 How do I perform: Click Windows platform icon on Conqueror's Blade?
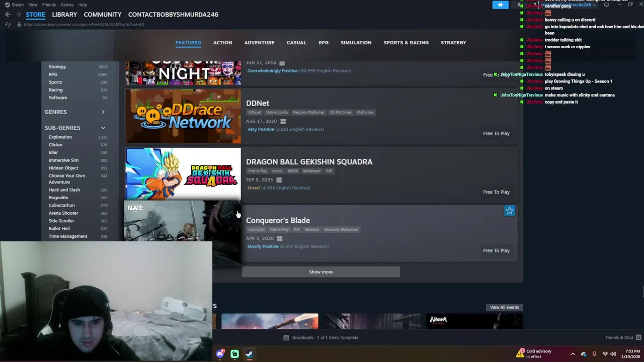[x=280, y=238]
